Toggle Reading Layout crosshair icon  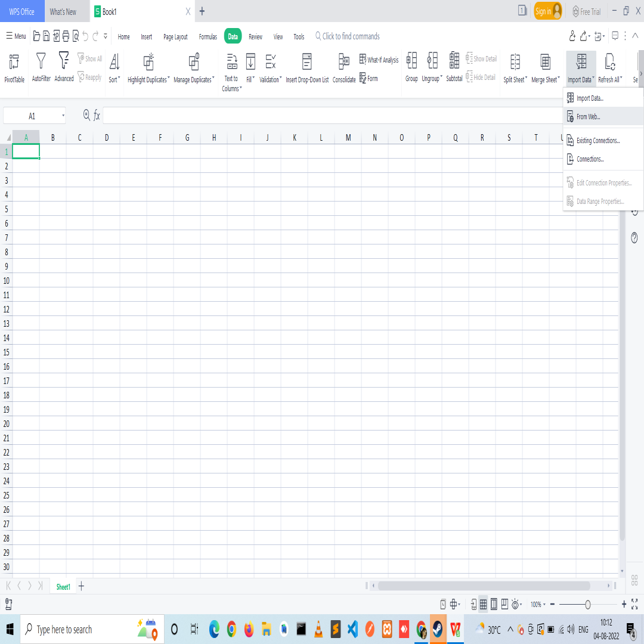pos(454,604)
